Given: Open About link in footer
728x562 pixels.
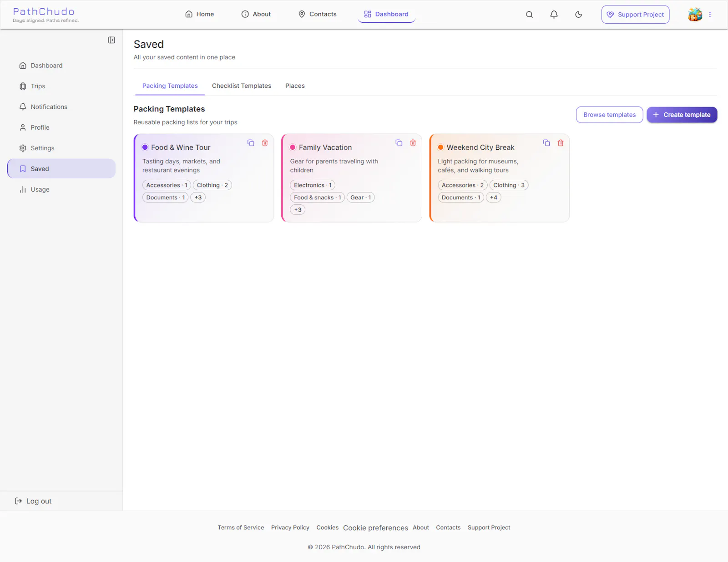Looking at the screenshot, I should [421, 527].
